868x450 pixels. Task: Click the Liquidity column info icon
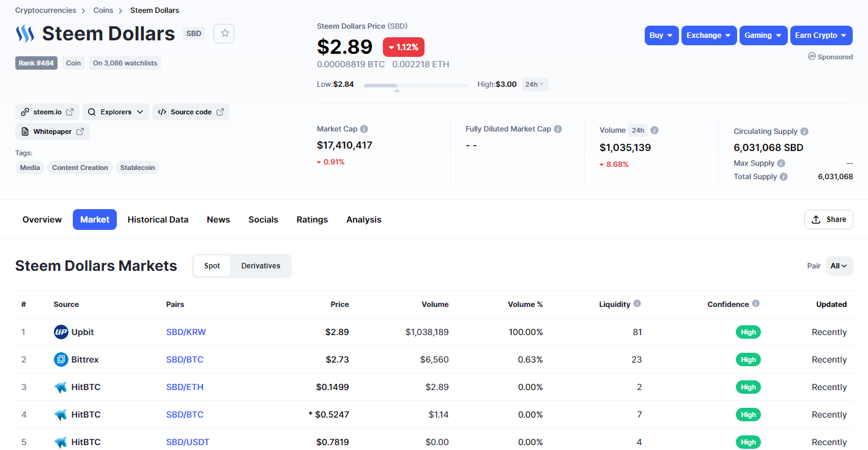pos(637,304)
